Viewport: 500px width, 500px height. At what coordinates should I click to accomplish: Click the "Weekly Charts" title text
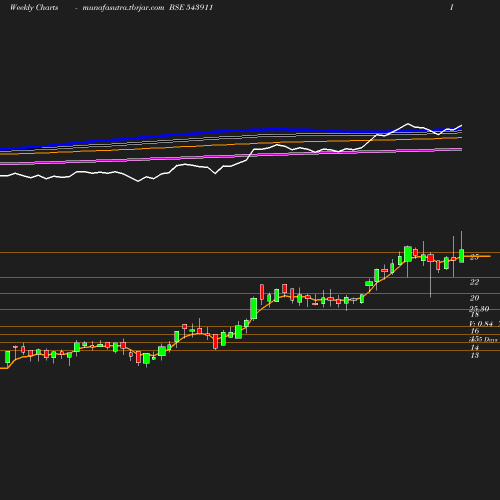[x=34, y=7]
